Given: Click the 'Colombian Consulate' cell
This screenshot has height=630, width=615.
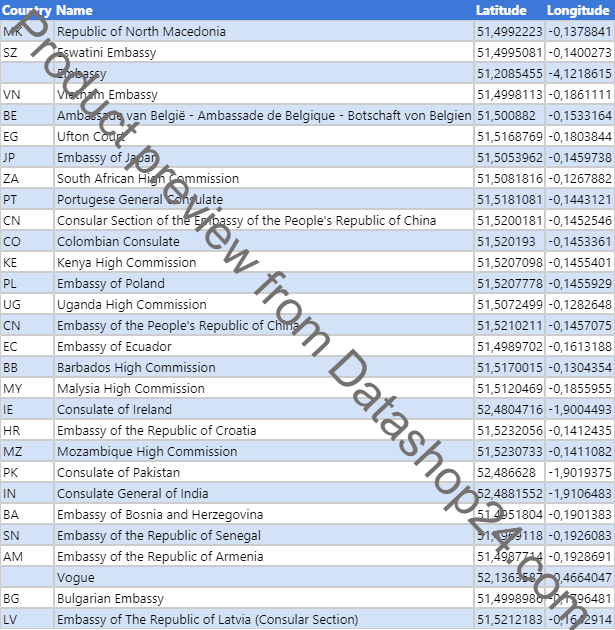Looking at the screenshot, I should tap(264, 241).
